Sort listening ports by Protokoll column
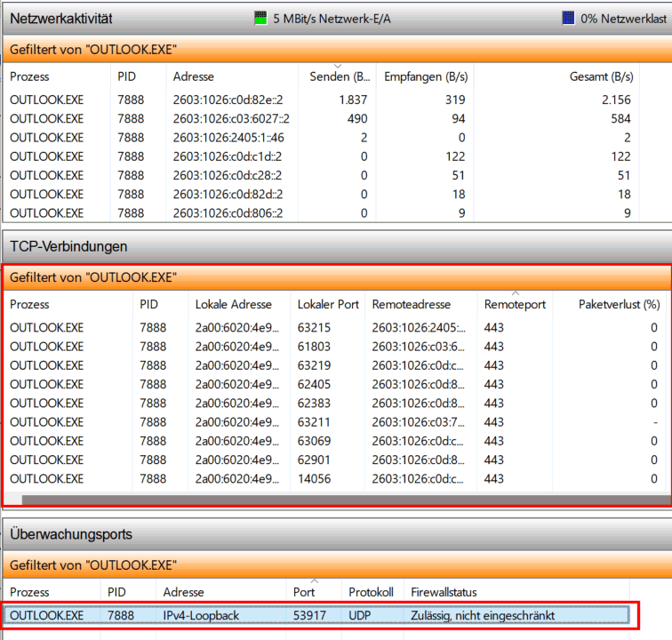Screen dimensions: 672x640 (x=372, y=592)
